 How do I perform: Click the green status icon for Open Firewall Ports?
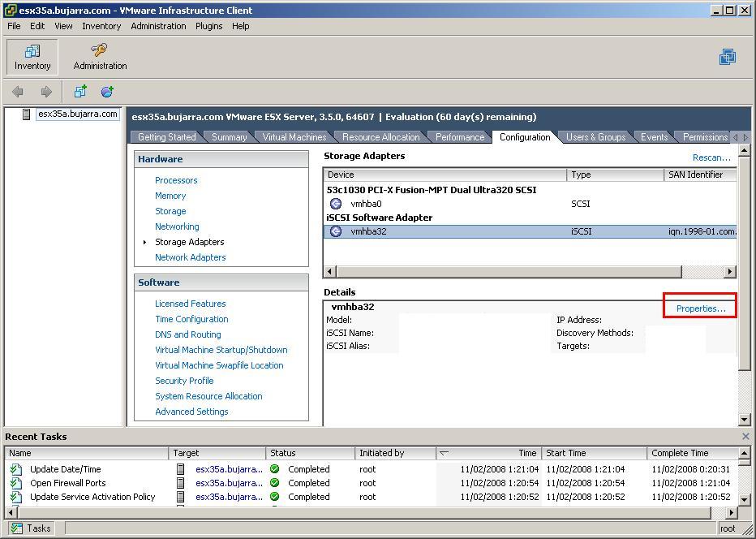coord(275,482)
